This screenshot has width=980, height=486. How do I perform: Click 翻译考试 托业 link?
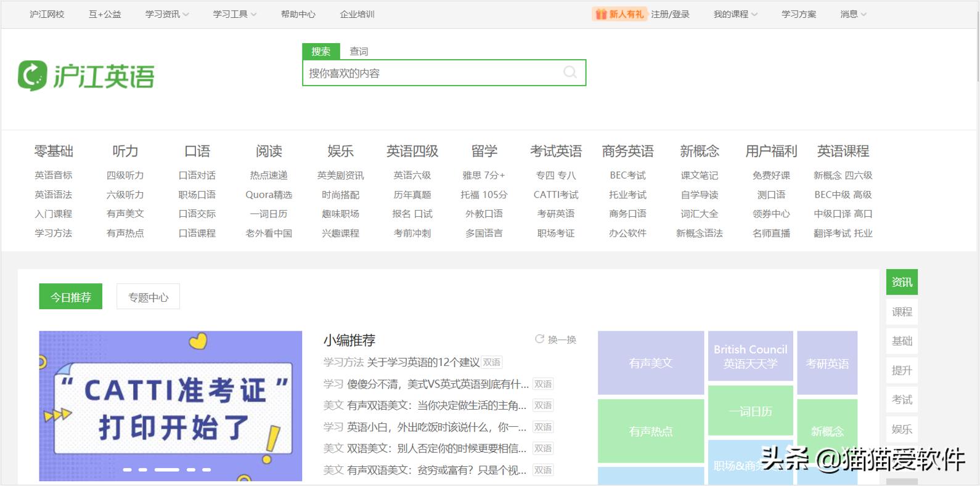point(843,233)
